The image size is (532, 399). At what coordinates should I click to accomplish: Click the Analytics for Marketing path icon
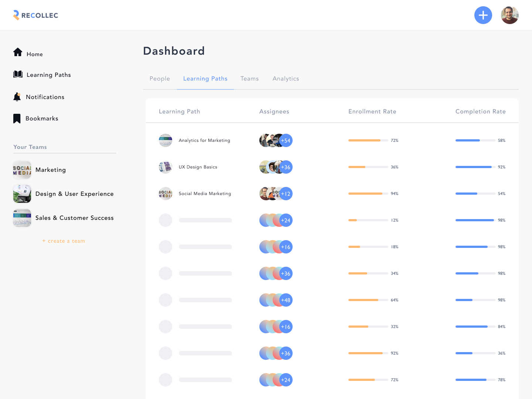point(166,140)
